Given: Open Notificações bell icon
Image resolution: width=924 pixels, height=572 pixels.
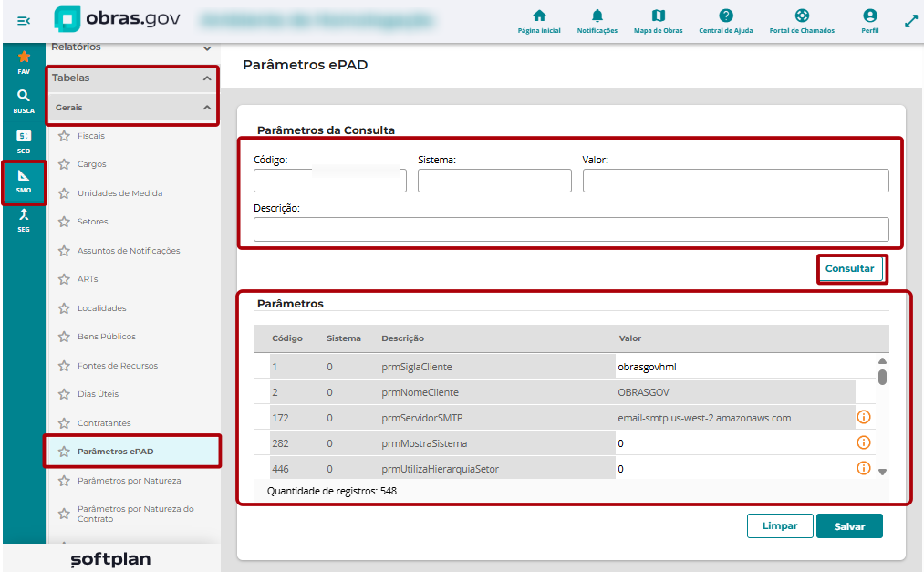Looking at the screenshot, I should point(597,21).
